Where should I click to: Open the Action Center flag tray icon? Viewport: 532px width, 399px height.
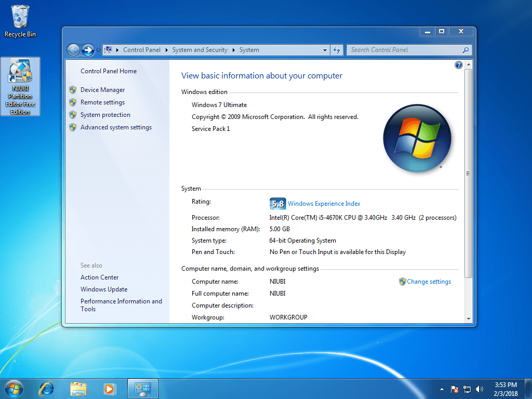pyautogui.click(x=454, y=389)
